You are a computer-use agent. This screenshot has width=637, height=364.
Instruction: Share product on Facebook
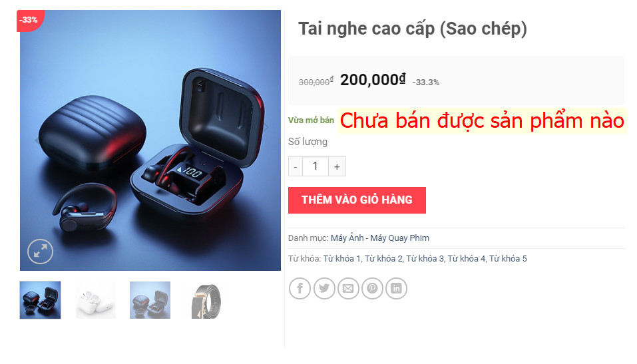click(300, 288)
